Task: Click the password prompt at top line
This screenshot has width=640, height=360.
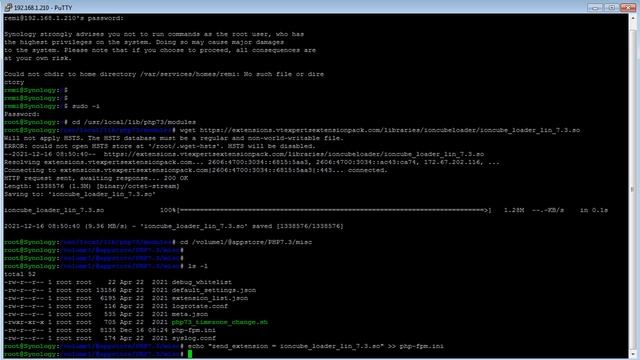Action: click(x=64, y=18)
